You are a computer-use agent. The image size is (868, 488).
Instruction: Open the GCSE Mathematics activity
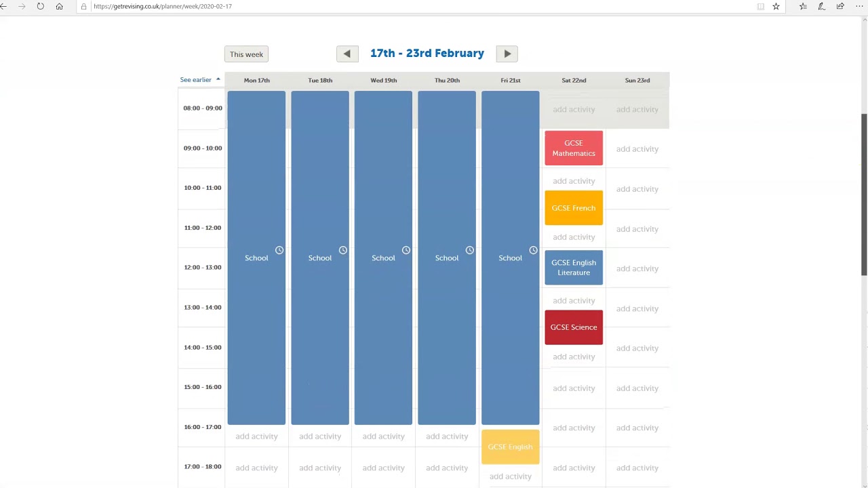tap(574, 148)
